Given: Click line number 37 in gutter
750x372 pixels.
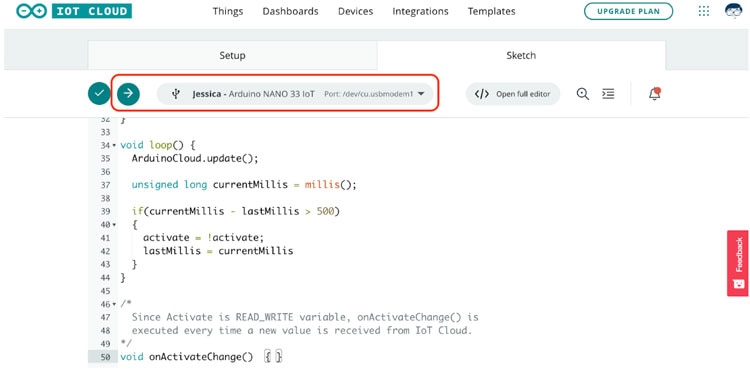Looking at the screenshot, I should [x=106, y=185].
